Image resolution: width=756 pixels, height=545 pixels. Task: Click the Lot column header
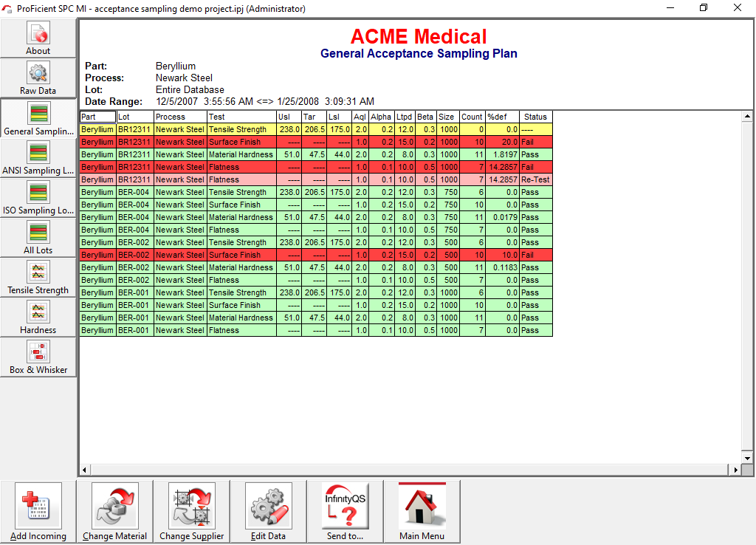[135, 117]
